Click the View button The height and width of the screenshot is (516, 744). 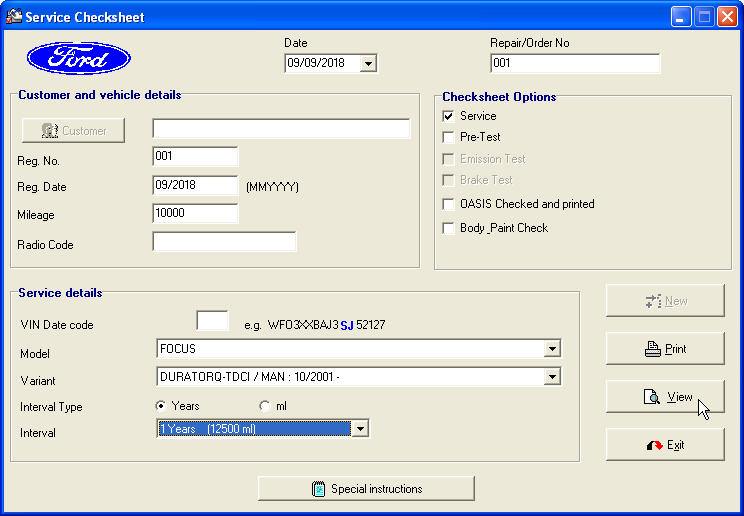(665, 397)
